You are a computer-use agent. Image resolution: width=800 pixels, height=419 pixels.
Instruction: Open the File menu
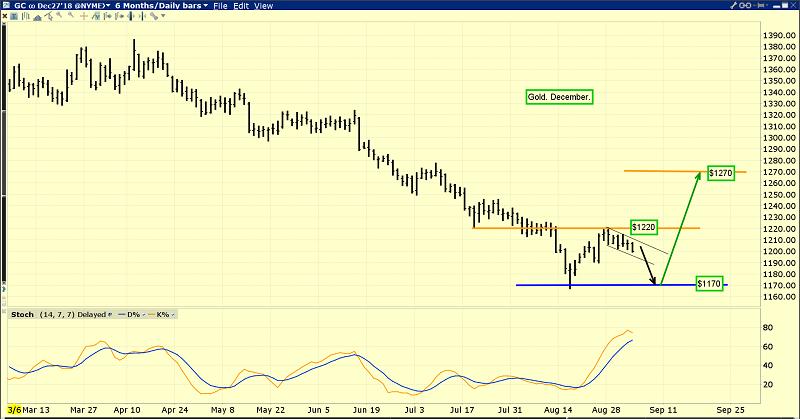coord(221,6)
